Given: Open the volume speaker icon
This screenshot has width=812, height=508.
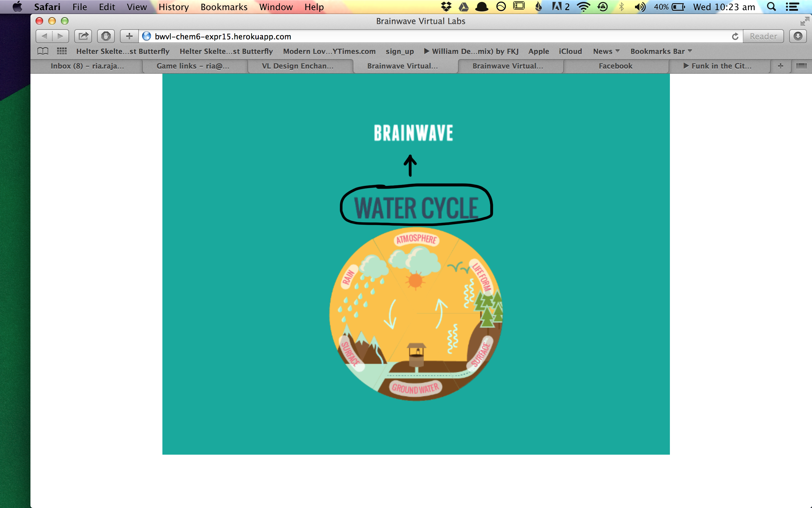Looking at the screenshot, I should point(640,7).
